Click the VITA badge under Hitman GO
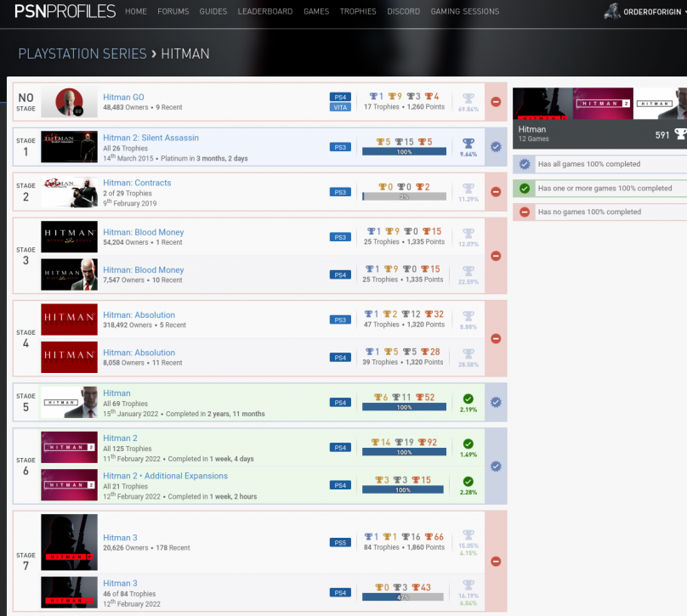Viewport: 687px width, 616px height. (x=340, y=108)
